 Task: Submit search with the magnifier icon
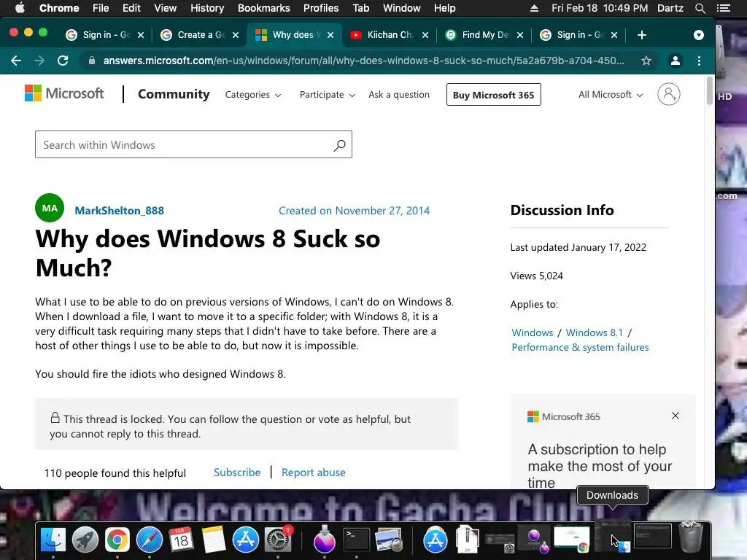(x=339, y=145)
